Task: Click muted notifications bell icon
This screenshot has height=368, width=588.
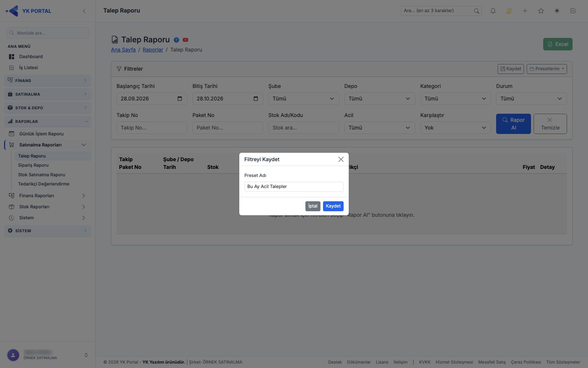Action: pos(509,11)
